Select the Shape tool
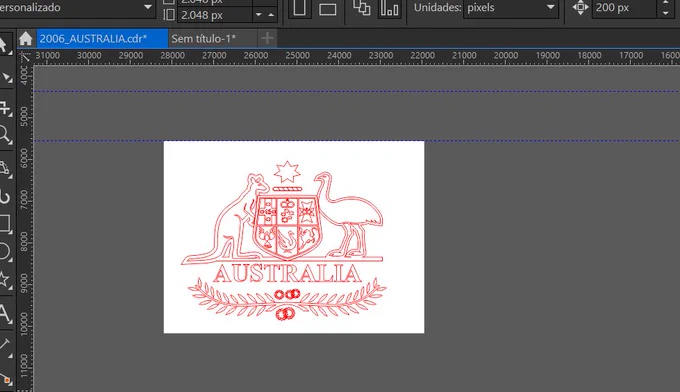 [x=6, y=78]
